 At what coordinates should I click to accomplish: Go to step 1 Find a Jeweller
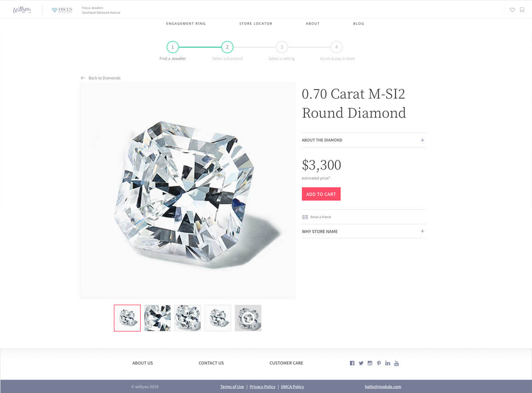[x=173, y=47]
